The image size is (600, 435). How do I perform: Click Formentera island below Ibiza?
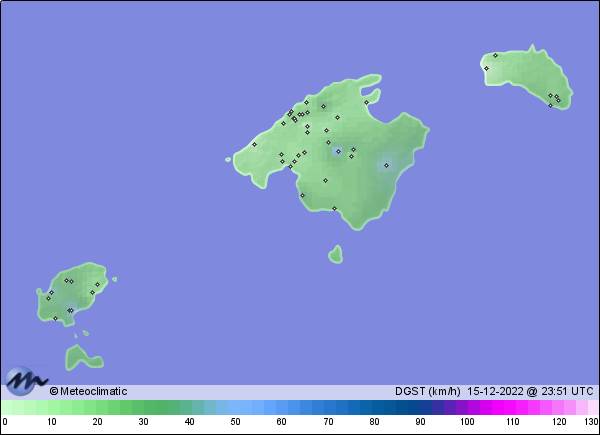point(80,356)
